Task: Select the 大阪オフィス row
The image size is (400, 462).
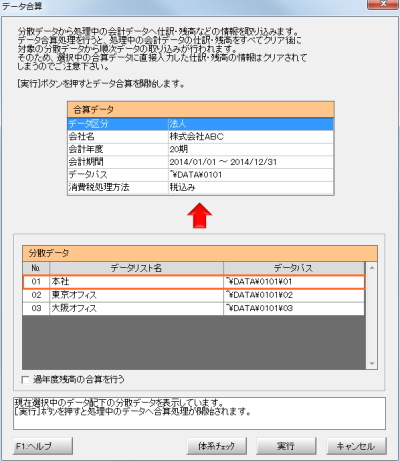Action: [194, 308]
